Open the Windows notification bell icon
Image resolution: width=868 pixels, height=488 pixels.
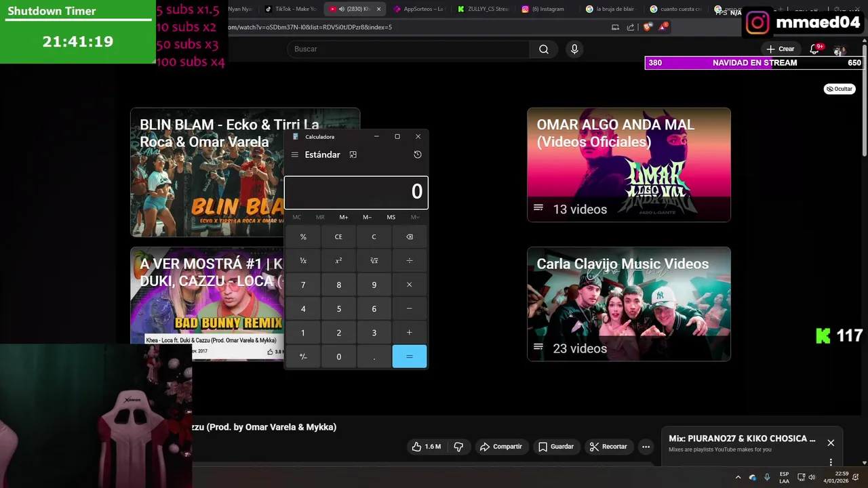(x=856, y=477)
